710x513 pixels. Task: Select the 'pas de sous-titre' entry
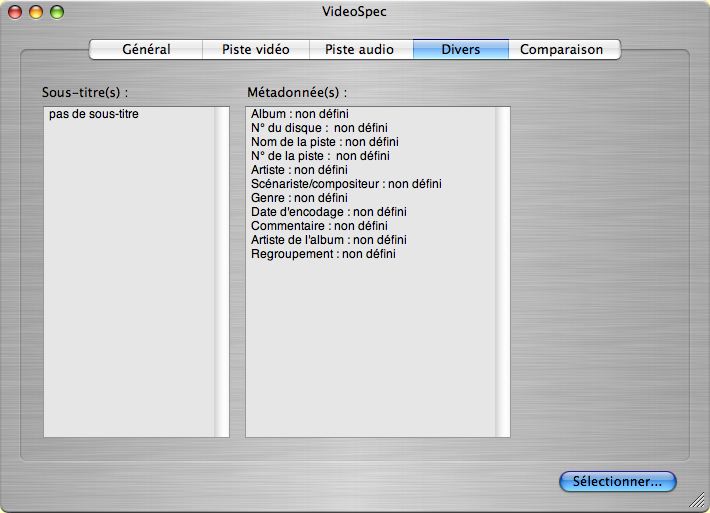point(94,114)
